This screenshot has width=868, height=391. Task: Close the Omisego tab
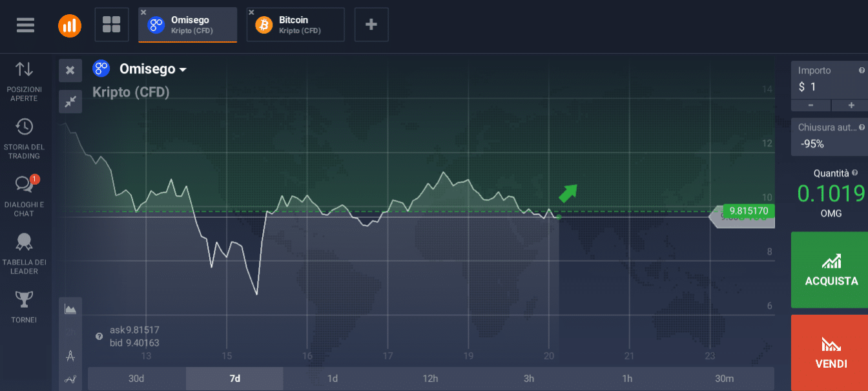click(x=143, y=12)
